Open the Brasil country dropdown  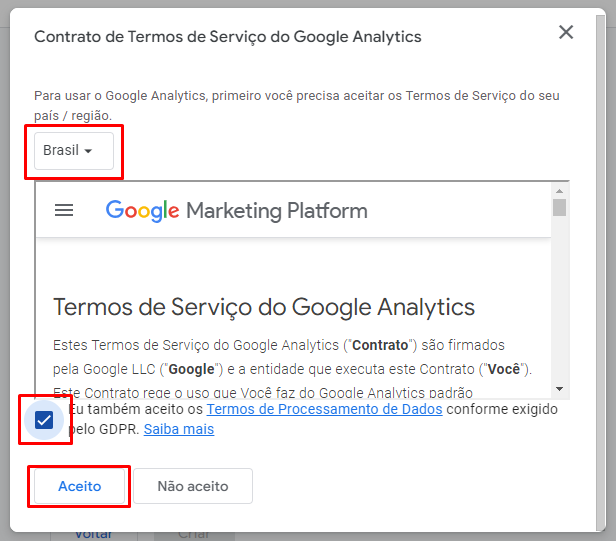click(68, 151)
